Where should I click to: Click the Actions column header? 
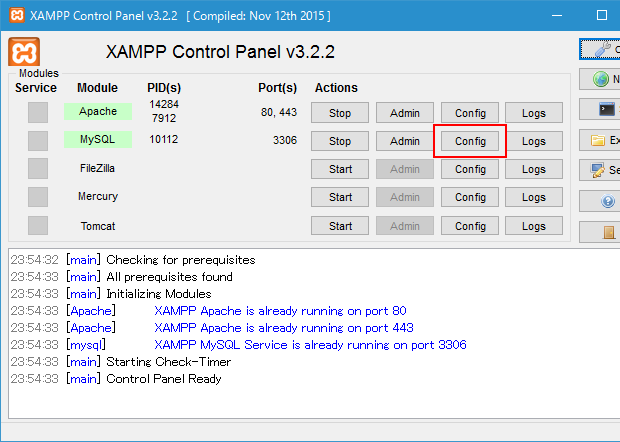click(336, 88)
